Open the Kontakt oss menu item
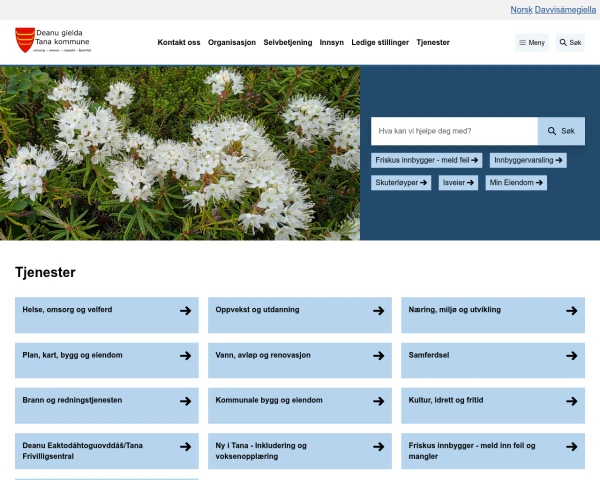 pyautogui.click(x=179, y=42)
